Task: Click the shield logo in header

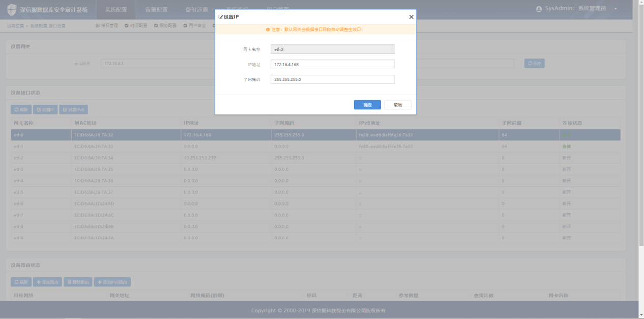Action: (12, 10)
